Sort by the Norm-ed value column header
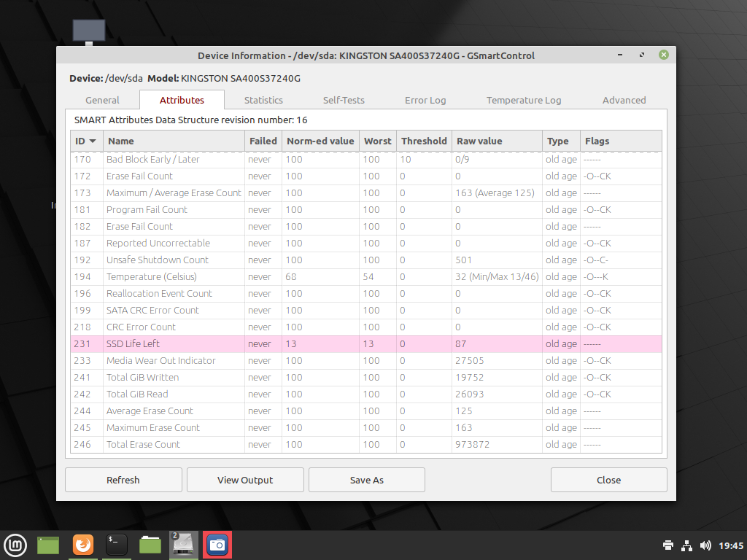Screen dimensions: 747x560 (x=320, y=141)
